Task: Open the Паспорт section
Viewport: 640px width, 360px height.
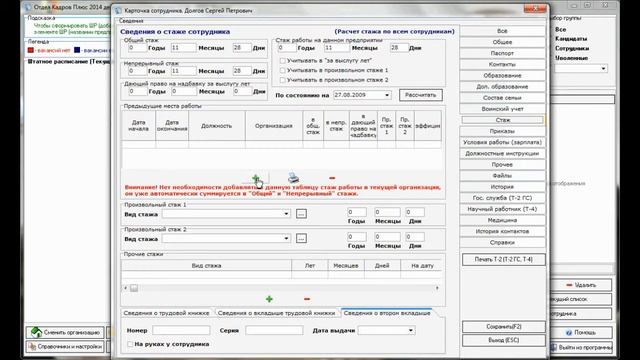Action: click(502, 53)
